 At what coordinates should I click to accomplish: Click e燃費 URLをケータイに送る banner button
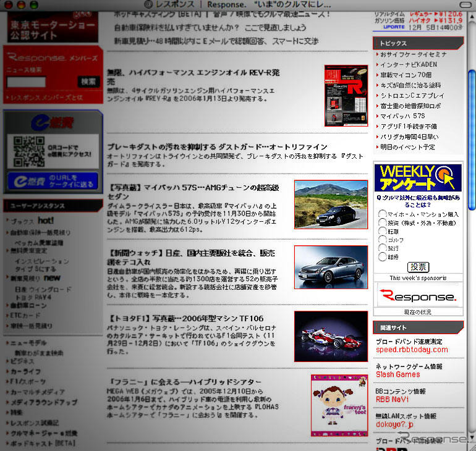pyautogui.click(x=53, y=181)
